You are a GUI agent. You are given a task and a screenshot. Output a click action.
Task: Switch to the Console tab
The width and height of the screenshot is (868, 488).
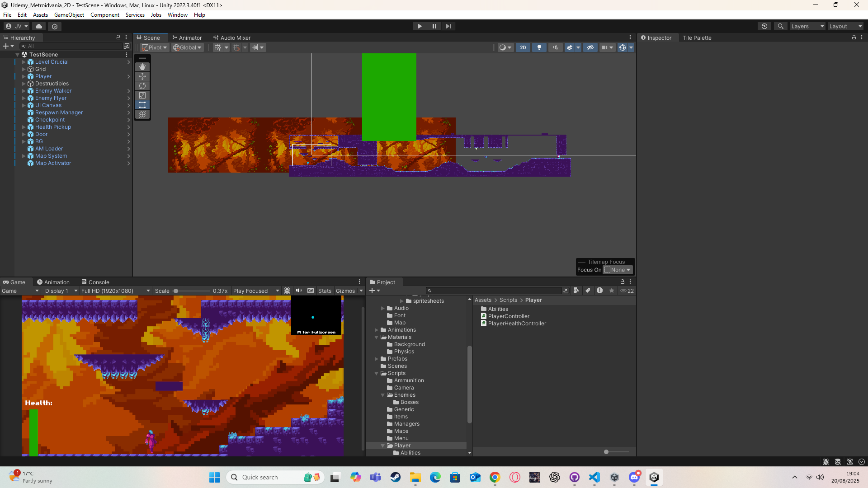tap(95, 282)
